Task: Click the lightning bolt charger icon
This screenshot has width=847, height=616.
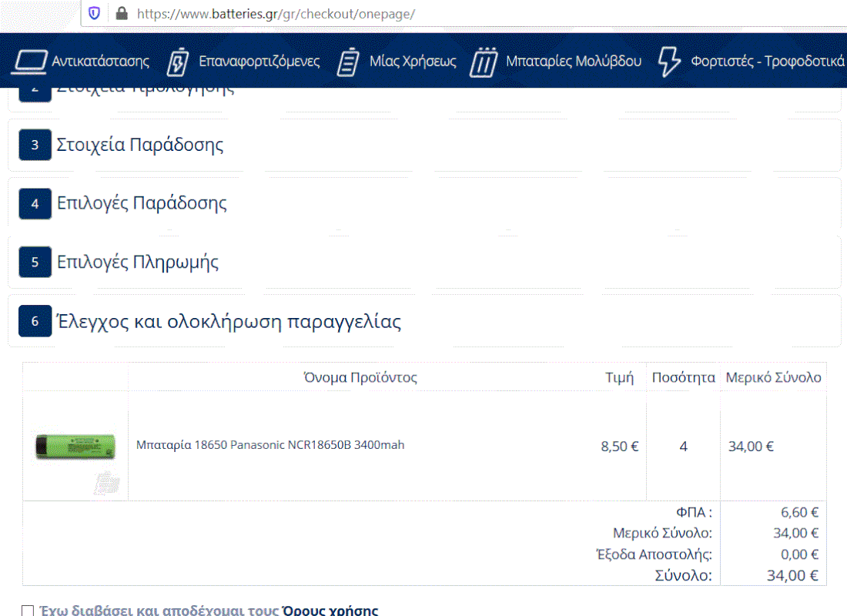Action: [668, 62]
